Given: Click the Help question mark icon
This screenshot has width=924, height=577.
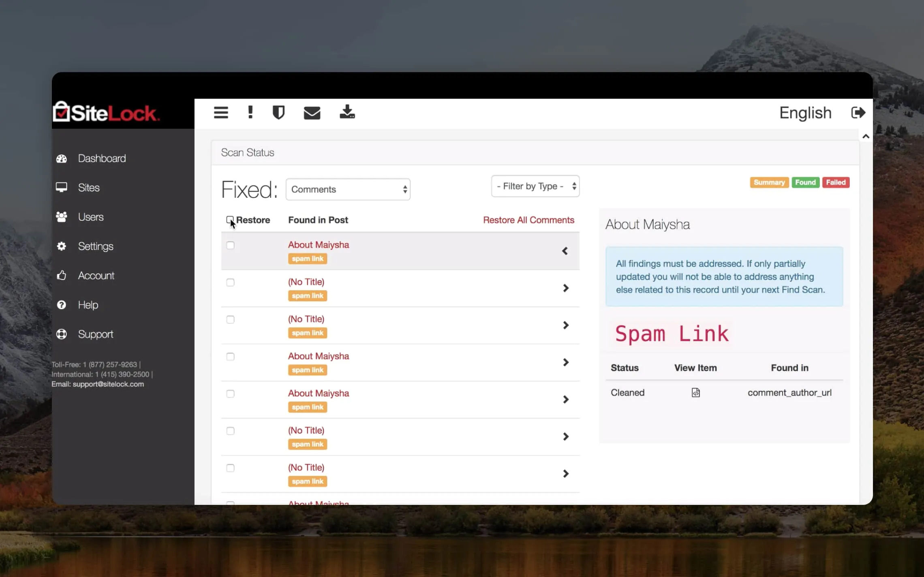Looking at the screenshot, I should point(62,305).
